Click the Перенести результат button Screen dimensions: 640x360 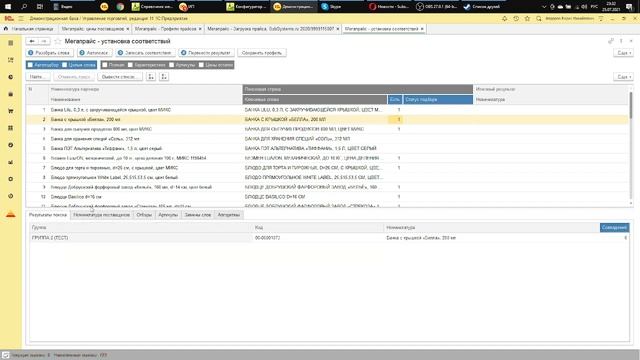coord(206,53)
